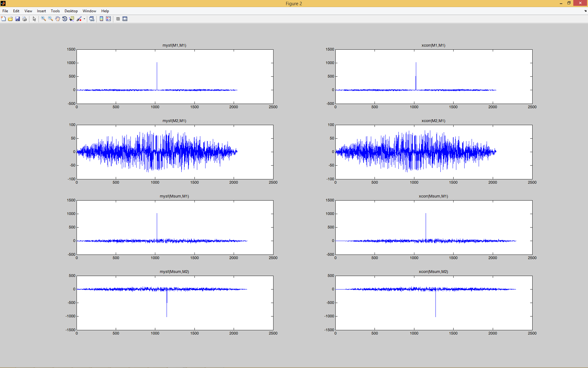Click the Open File folder icon

[10, 19]
